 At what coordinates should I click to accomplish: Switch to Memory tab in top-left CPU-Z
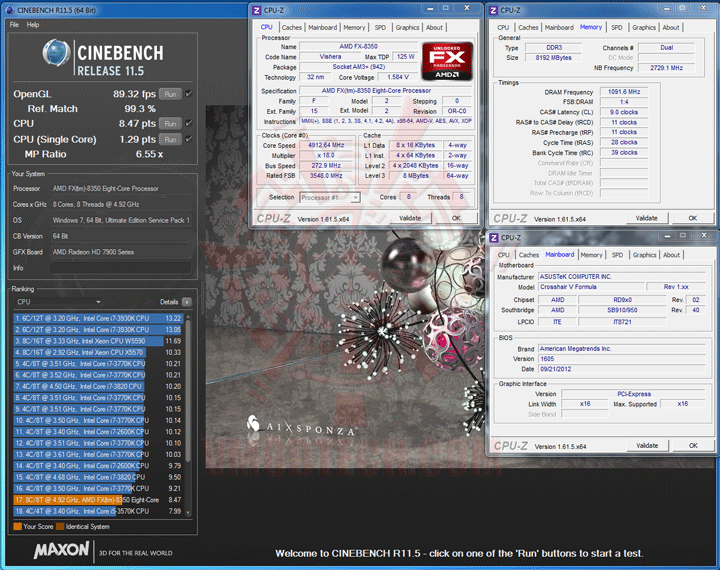(354, 28)
